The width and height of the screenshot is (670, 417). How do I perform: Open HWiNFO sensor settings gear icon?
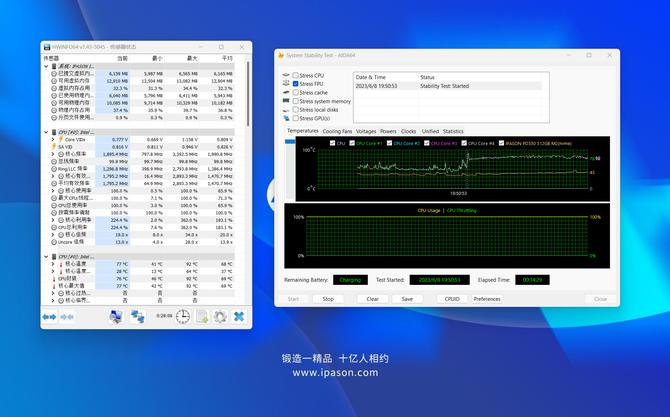[220, 317]
